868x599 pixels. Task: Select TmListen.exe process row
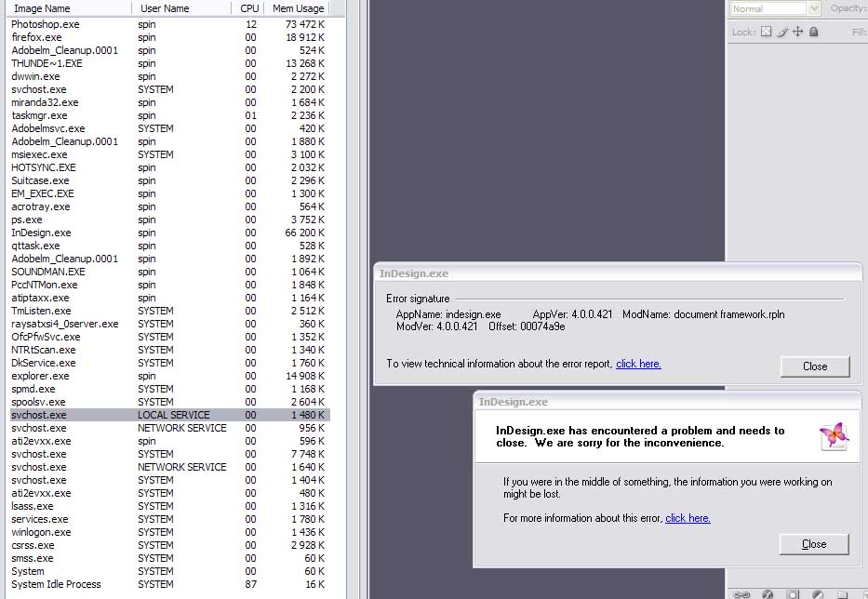click(x=170, y=311)
